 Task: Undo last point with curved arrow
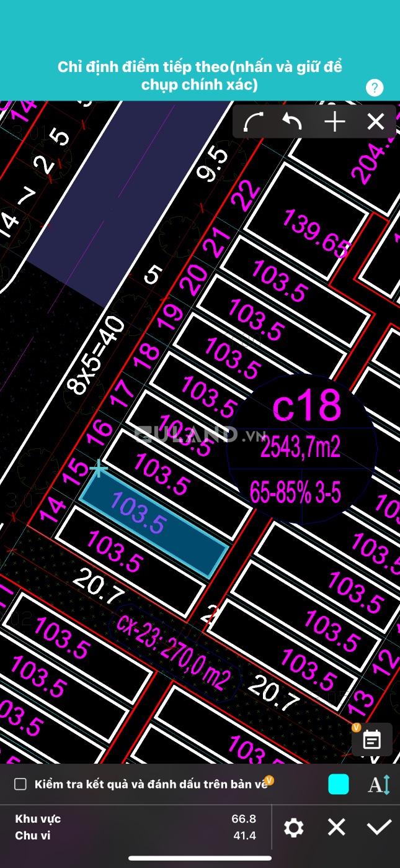pos(293,122)
